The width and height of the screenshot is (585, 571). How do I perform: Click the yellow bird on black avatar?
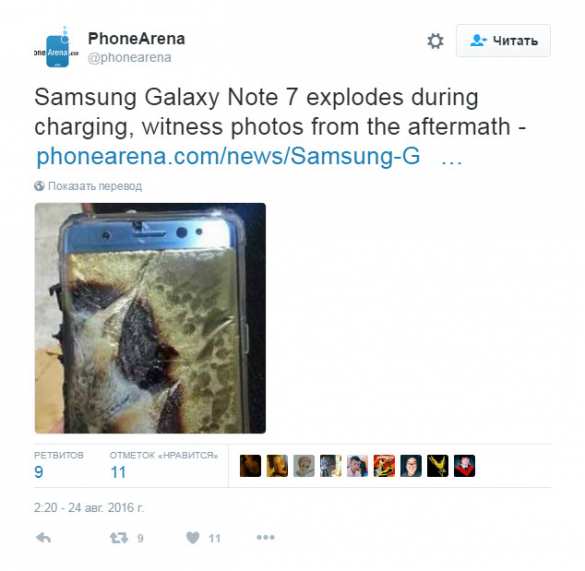pos(438,466)
